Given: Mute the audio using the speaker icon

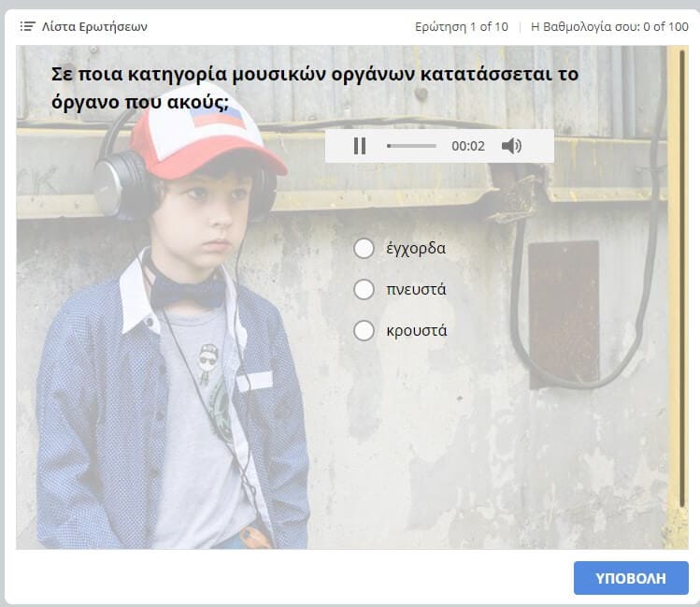Looking at the screenshot, I should pyautogui.click(x=511, y=146).
